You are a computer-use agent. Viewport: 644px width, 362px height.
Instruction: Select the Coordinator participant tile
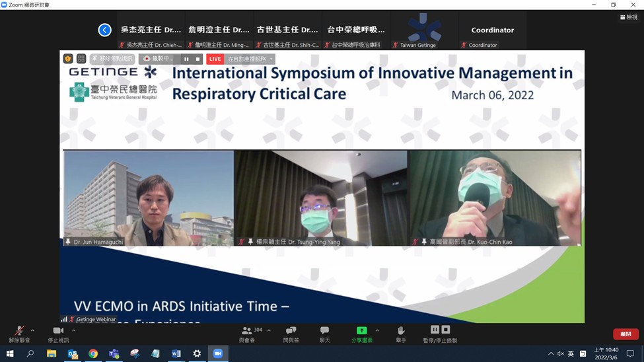click(493, 30)
